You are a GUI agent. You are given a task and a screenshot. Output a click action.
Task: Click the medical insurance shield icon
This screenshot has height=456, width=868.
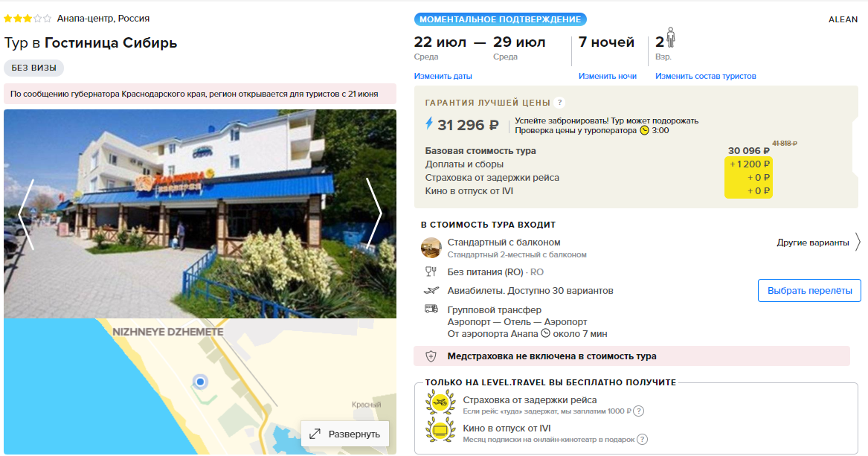point(431,356)
